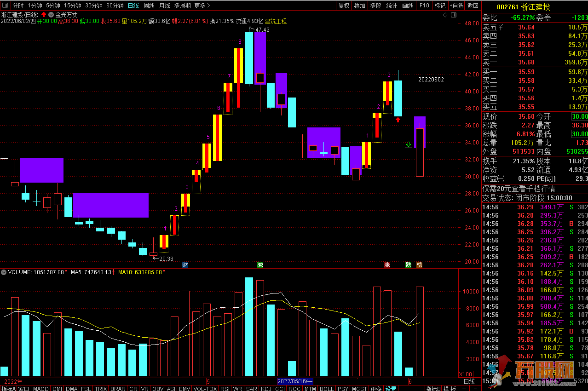Click the 窗口 window tab
Screen dimensions: 588x391
23,388
